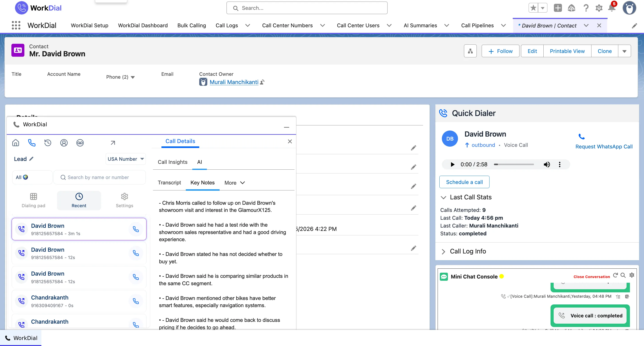The width and height of the screenshot is (644, 346).
Task: Switch to the Transcript tab
Action: click(169, 183)
